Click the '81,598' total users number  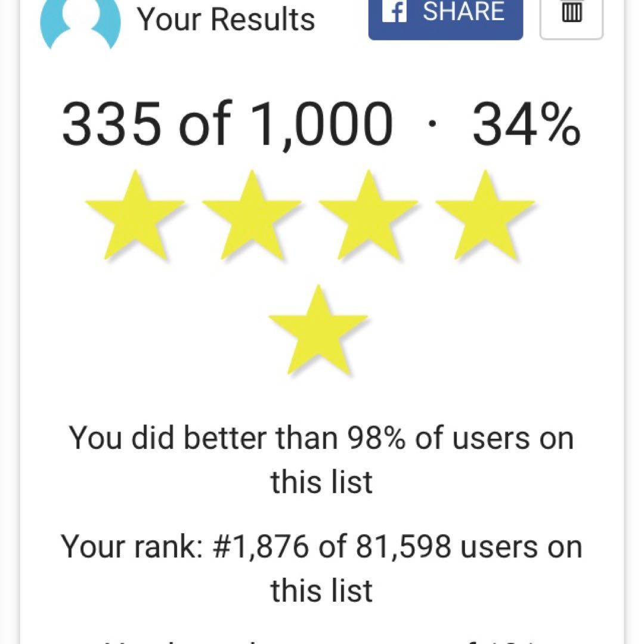403,547
